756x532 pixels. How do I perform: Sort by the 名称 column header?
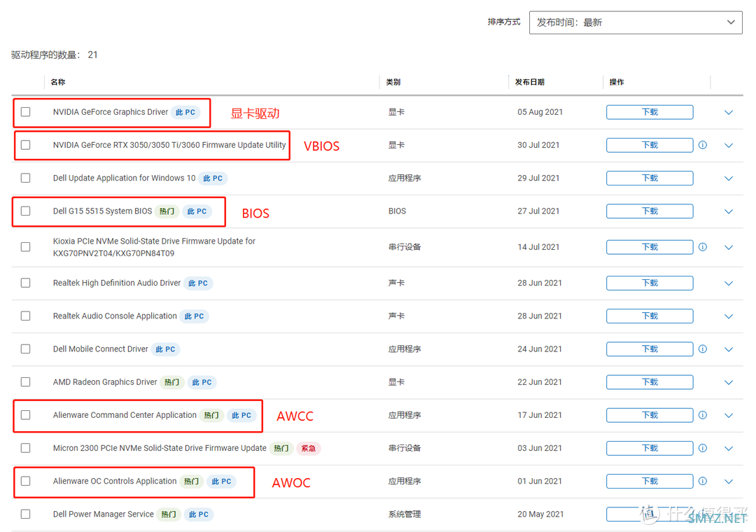point(58,82)
